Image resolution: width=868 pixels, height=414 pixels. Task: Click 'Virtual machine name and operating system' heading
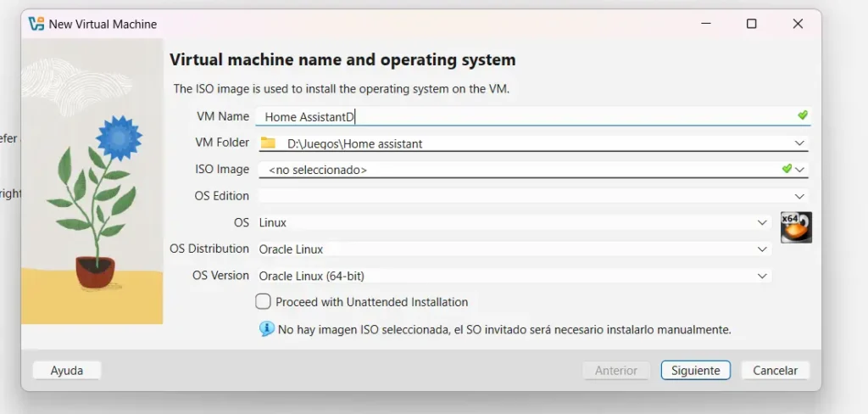pyautogui.click(x=342, y=60)
